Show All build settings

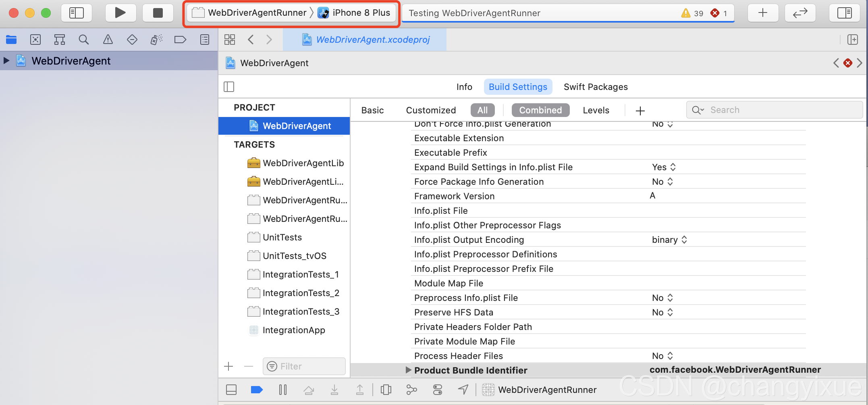tap(482, 110)
